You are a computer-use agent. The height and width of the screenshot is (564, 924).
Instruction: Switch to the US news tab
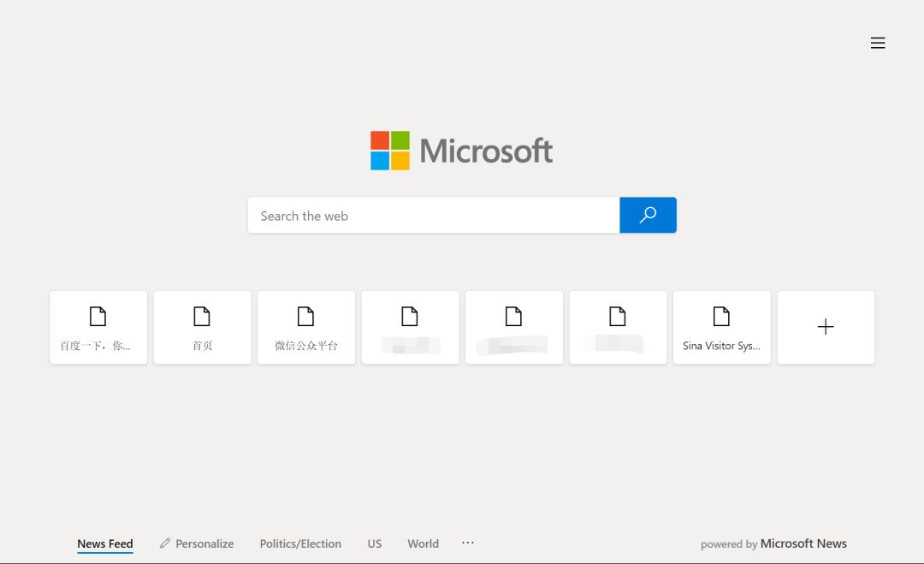pyautogui.click(x=375, y=543)
